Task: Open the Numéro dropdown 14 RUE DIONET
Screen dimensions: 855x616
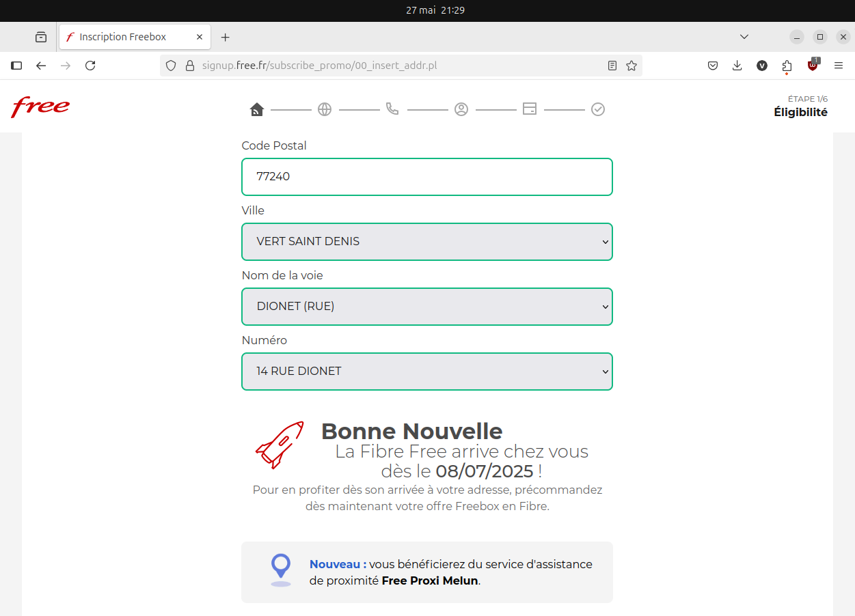Action: click(427, 372)
